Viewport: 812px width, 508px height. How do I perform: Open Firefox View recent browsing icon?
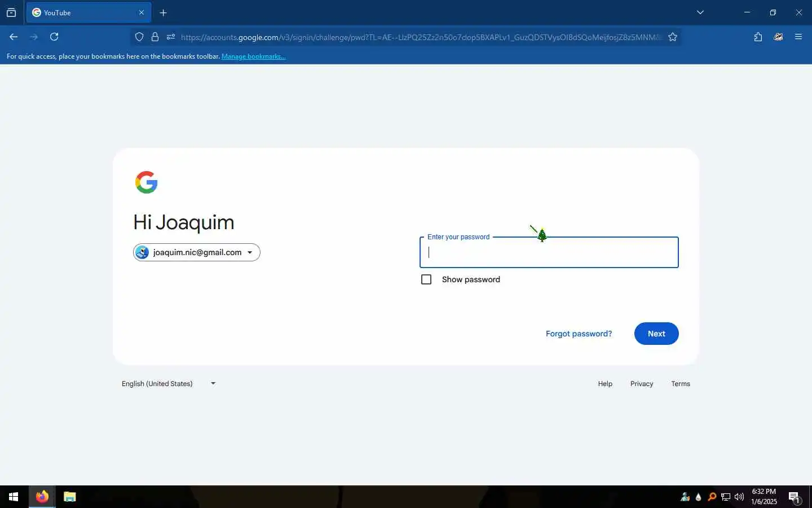pos(11,12)
